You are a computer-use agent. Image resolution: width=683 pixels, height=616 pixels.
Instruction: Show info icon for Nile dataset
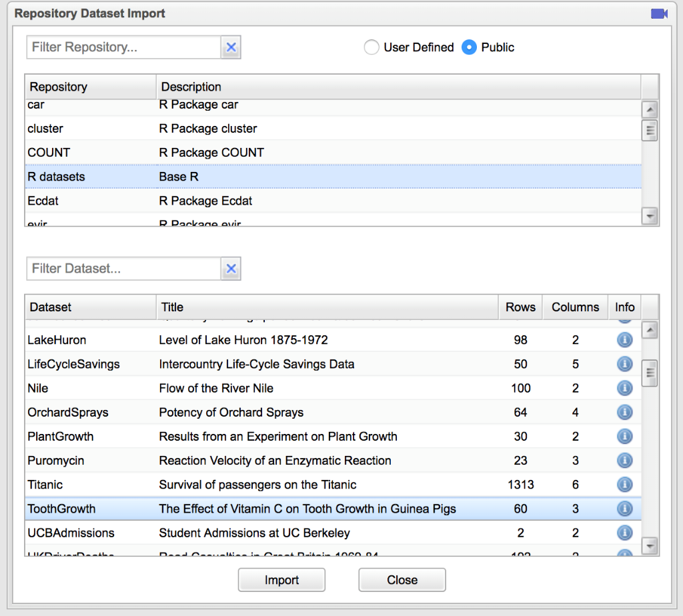click(624, 388)
